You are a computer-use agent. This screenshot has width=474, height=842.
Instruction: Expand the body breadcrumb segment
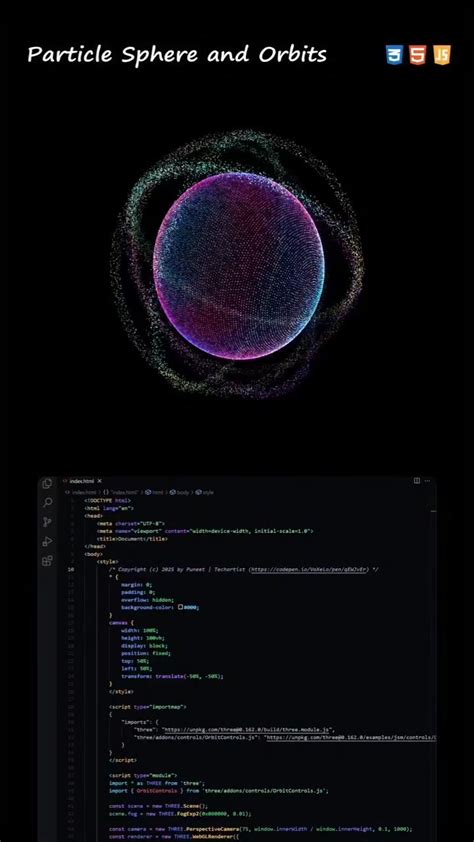[181, 492]
